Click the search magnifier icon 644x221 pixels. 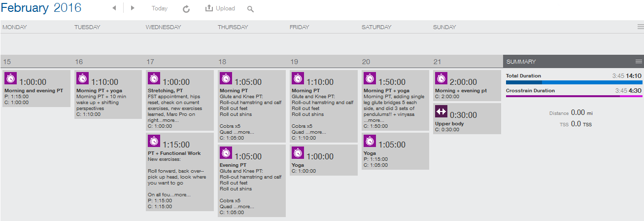tap(250, 9)
